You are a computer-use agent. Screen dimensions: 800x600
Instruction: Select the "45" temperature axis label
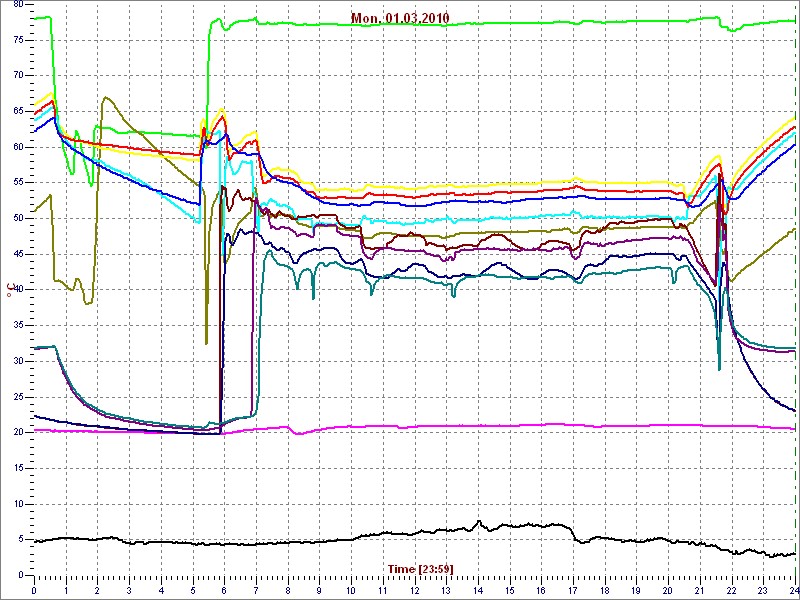pos(19,254)
